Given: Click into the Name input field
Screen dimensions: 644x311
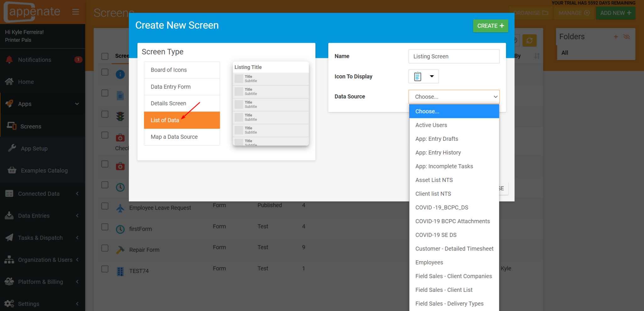Looking at the screenshot, I should pos(454,56).
